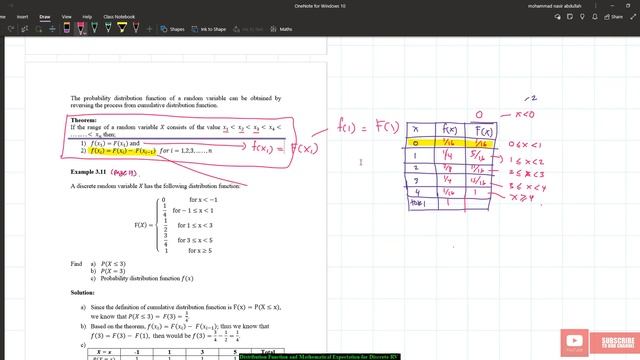Click the 'P(X ≤ 3)' question line

[113, 264]
